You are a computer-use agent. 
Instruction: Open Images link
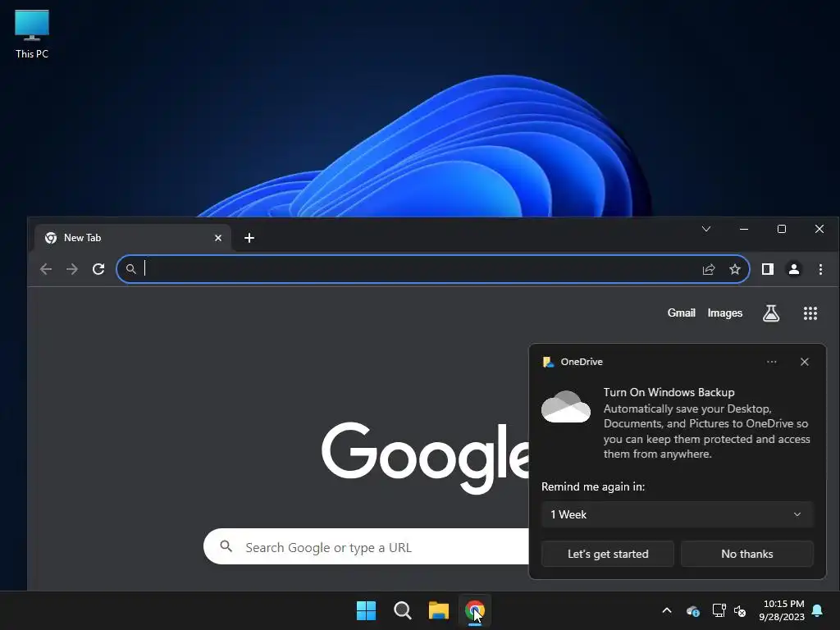coord(725,313)
